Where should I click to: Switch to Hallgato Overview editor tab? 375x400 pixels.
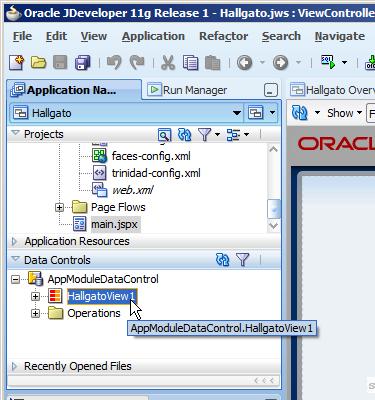332,90
